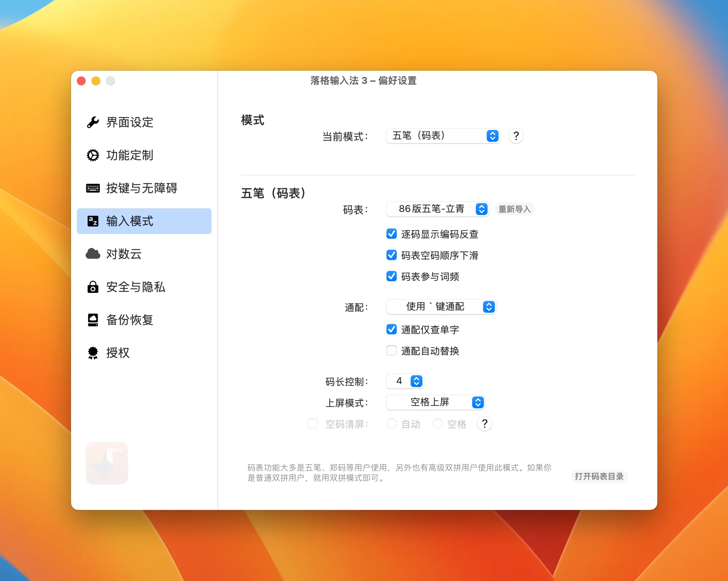
Task: Select the 功能定制 gear icon
Action: tap(93, 155)
